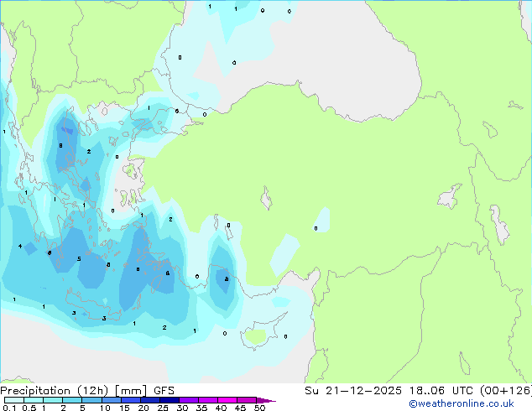
Task: Click the 25–30 mm dark blue swatch
Action: tap(169, 400)
